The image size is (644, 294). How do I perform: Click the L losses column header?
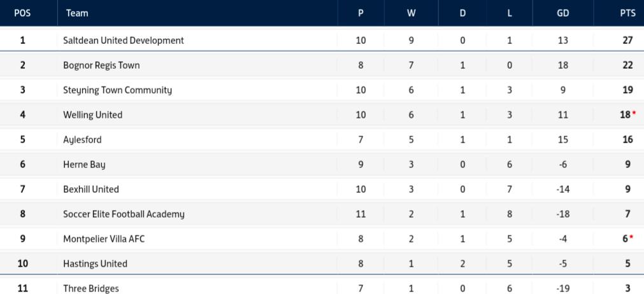(x=510, y=13)
